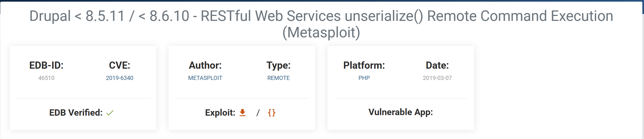Filter by the REMOTE type link
This screenshot has height=139, width=644.
tap(278, 78)
